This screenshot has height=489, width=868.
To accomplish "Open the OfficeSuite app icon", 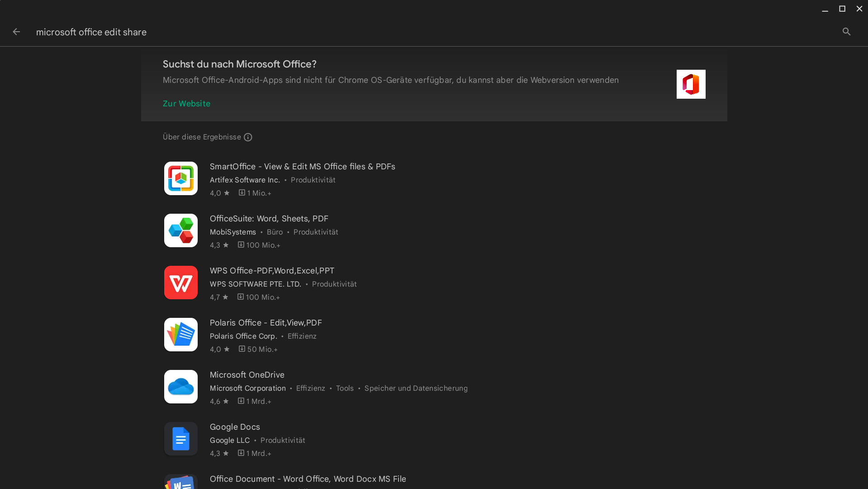I will tap(180, 230).
